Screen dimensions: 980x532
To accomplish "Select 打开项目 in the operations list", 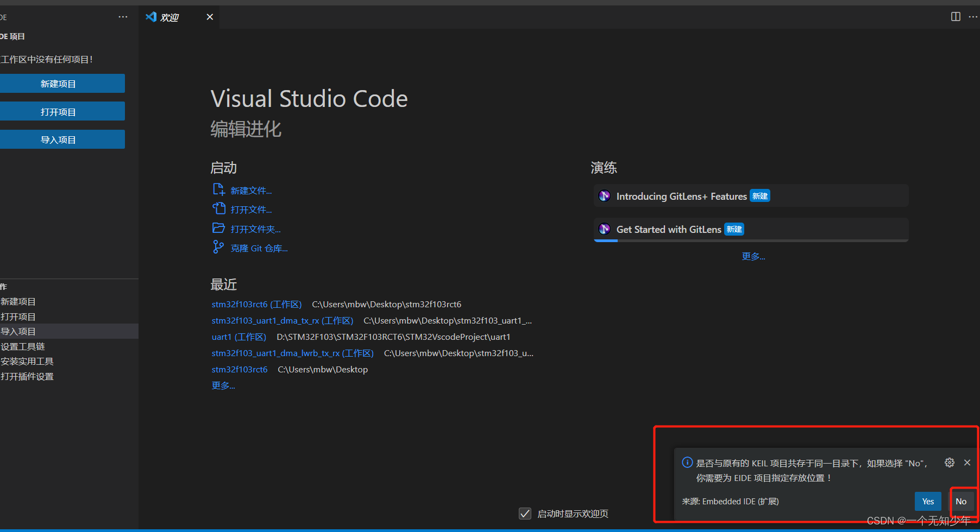I will tap(69, 316).
